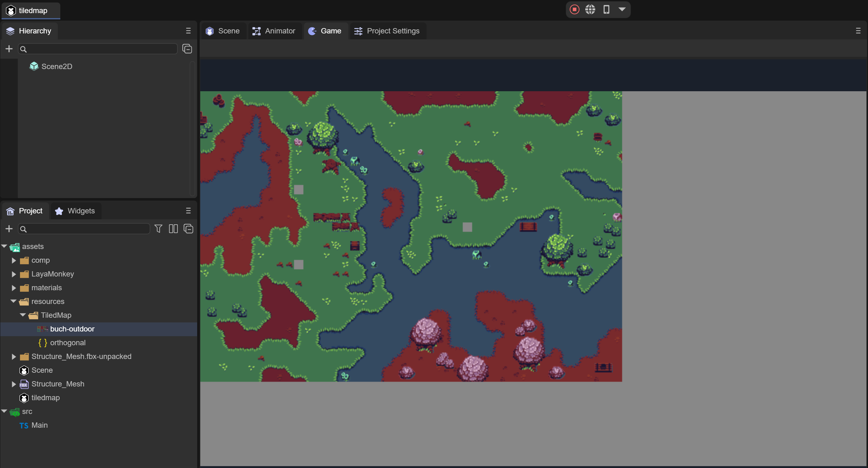Click the browser preview globe icon
Image resolution: width=868 pixels, height=468 pixels.
tap(590, 9)
